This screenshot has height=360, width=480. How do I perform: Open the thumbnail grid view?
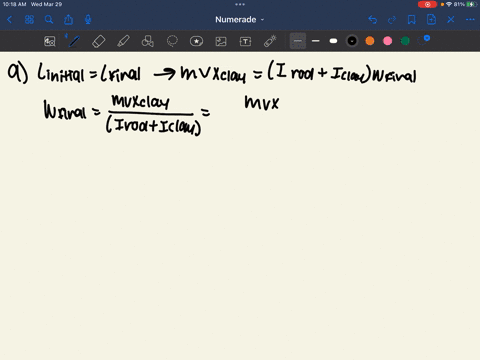pos(29,20)
